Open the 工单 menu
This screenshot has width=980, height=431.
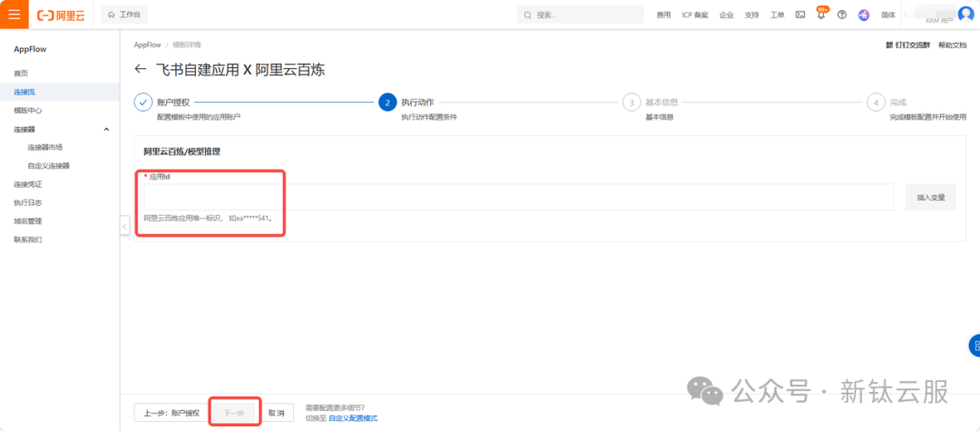[x=777, y=15]
